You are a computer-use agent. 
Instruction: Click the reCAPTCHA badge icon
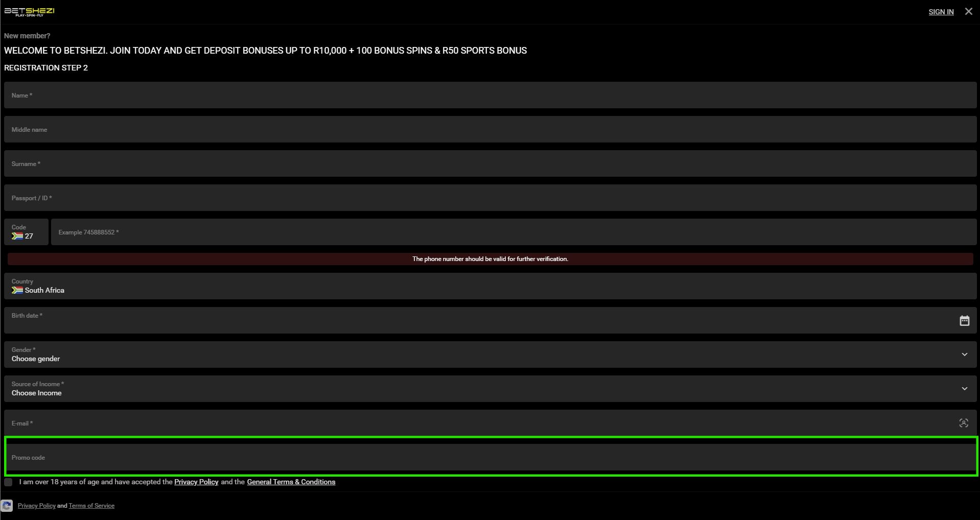(7, 506)
